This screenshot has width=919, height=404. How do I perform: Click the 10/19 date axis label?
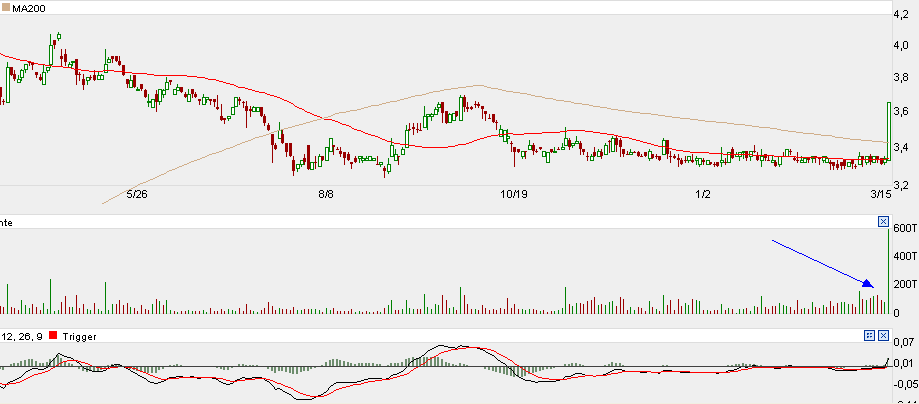click(x=515, y=194)
